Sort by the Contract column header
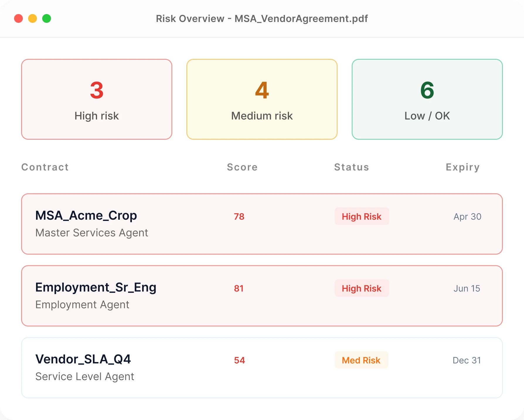 click(45, 167)
